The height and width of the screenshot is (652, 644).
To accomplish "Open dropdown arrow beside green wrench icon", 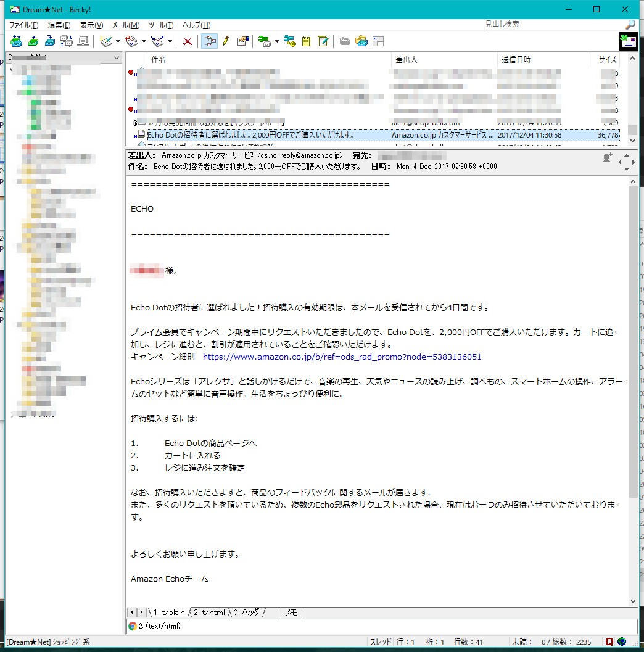I will [x=277, y=41].
